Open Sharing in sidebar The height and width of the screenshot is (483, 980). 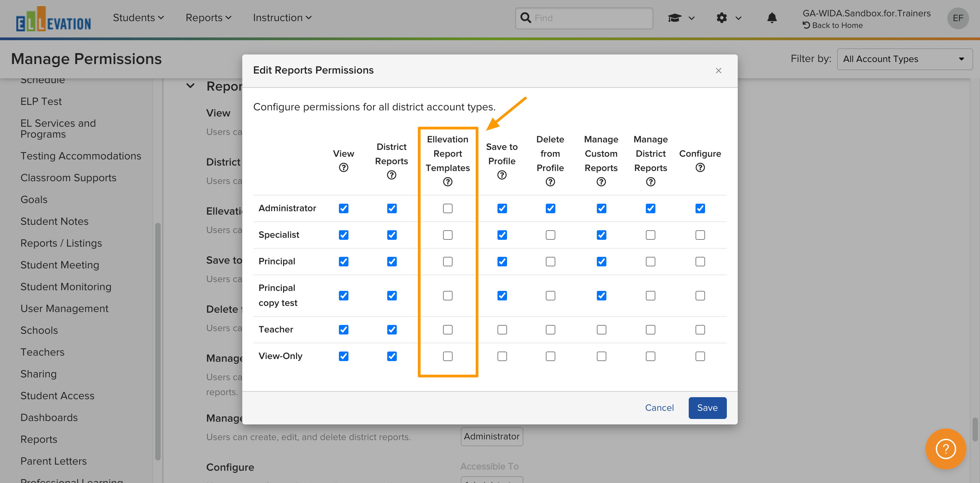(x=38, y=374)
